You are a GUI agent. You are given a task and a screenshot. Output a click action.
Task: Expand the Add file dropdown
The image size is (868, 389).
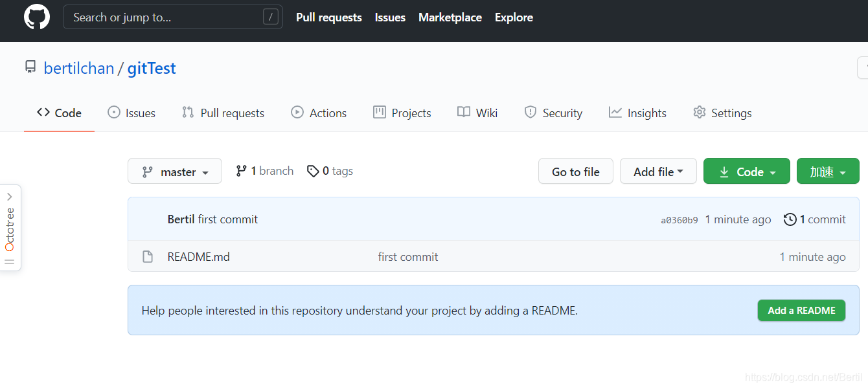coord(658,171)
